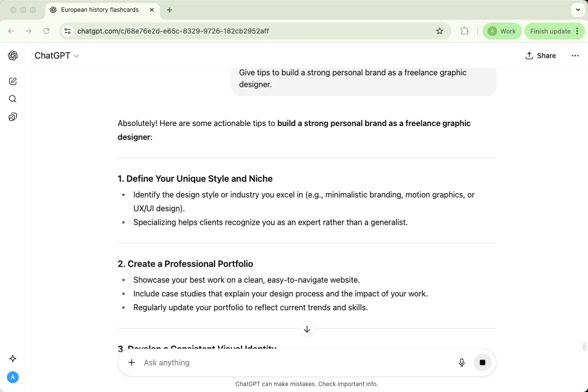The image size is (588, 392).
Task: Click the plus attach button in composer
Action: pos(132,362)
